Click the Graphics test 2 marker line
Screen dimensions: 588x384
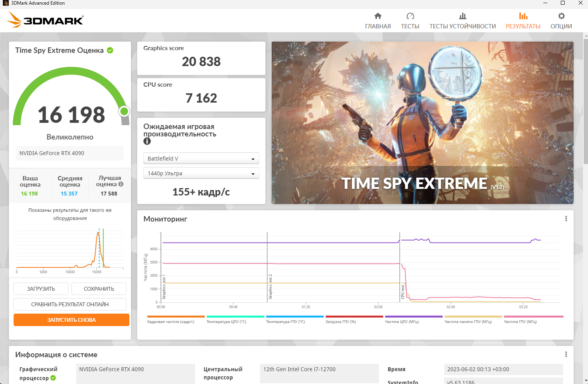click(267, 267)
